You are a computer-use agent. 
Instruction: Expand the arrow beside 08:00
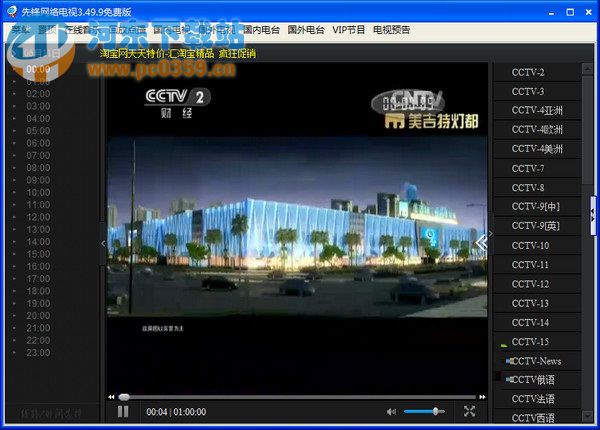[15, 168]
